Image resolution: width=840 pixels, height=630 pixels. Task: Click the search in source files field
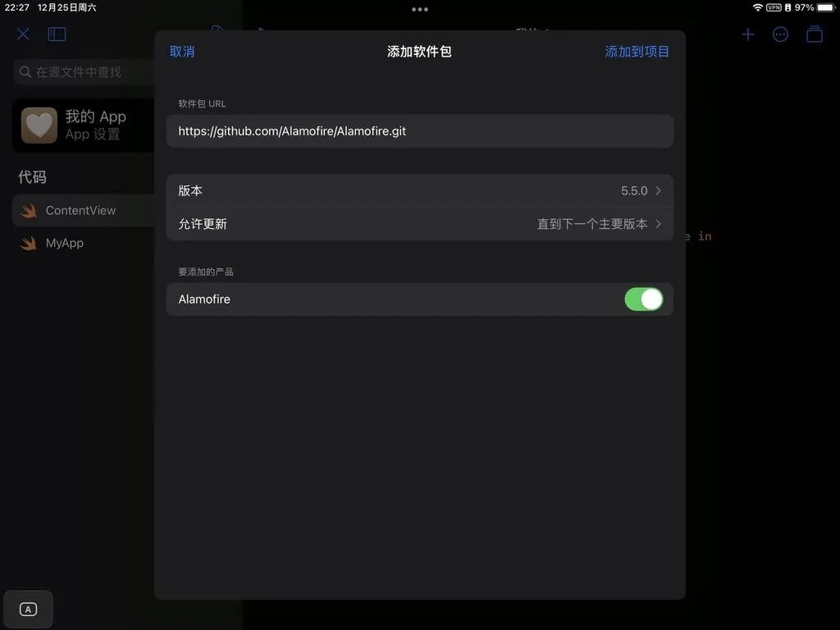click(x=84, y=72)
